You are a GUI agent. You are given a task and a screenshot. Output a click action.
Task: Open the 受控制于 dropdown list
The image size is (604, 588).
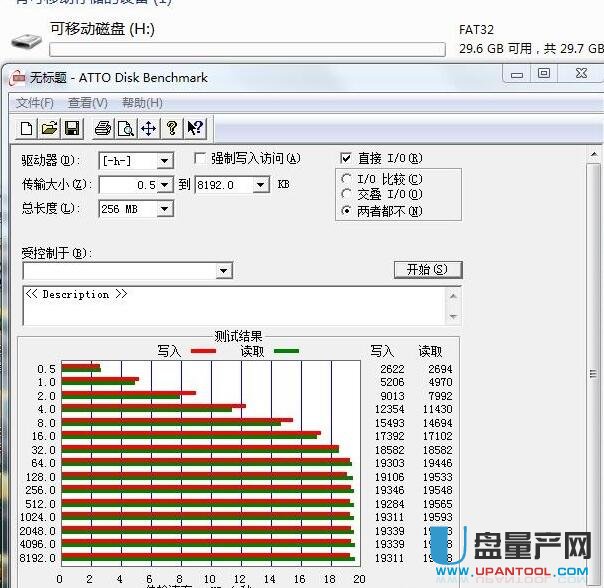tap(224, 271)
